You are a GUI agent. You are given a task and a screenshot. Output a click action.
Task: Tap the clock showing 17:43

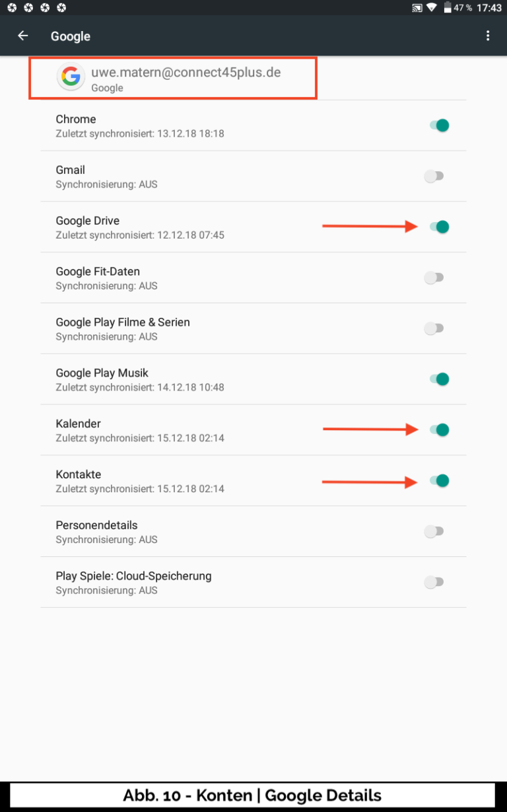[489, 8]
